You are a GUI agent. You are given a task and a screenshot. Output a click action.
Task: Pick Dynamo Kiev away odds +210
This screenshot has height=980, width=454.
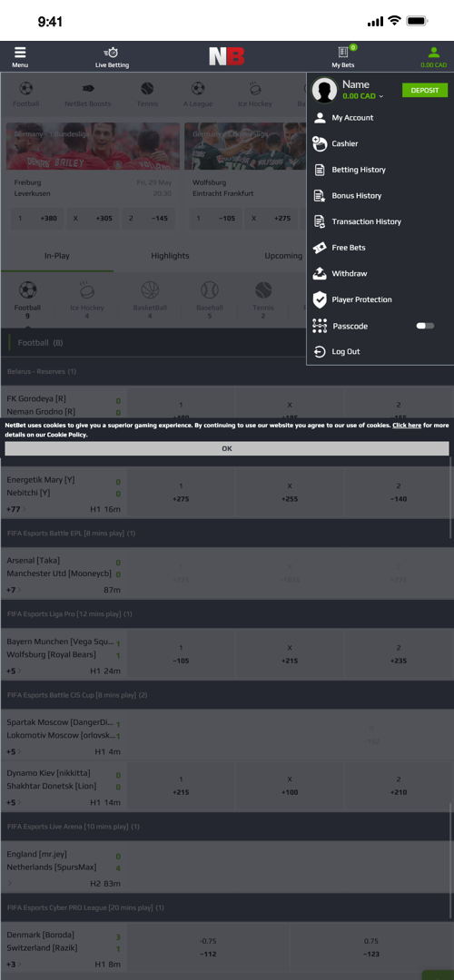click(x=399, y=786)
